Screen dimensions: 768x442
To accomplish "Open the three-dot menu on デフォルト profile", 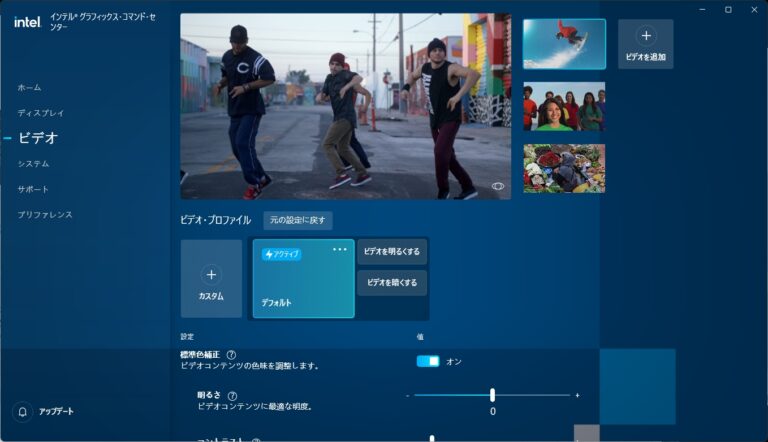I will coord(340,249).
